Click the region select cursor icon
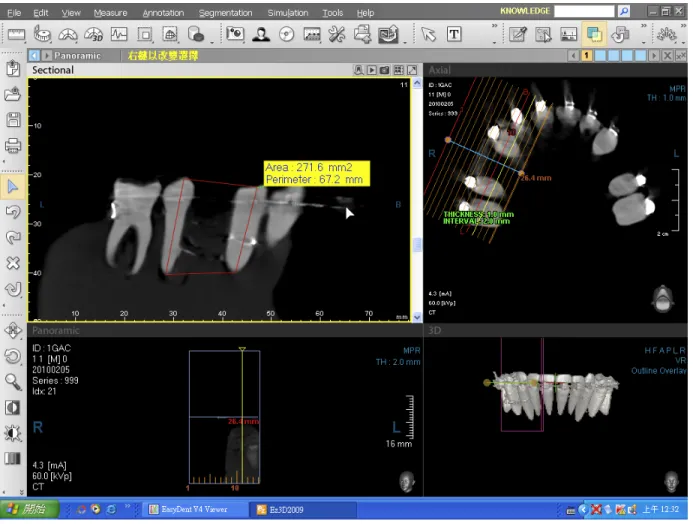This screenshot has height=524, width=693. click(543, 34)
